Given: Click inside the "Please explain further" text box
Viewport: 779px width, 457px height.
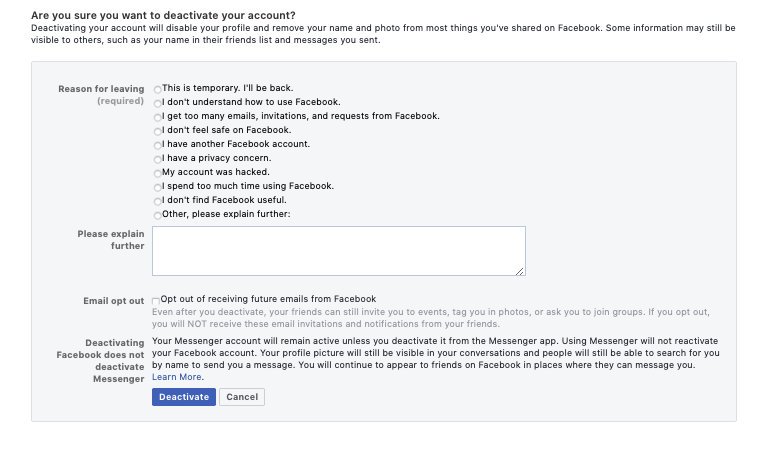Looking at the screenshot, I should (x=338, y=250).
